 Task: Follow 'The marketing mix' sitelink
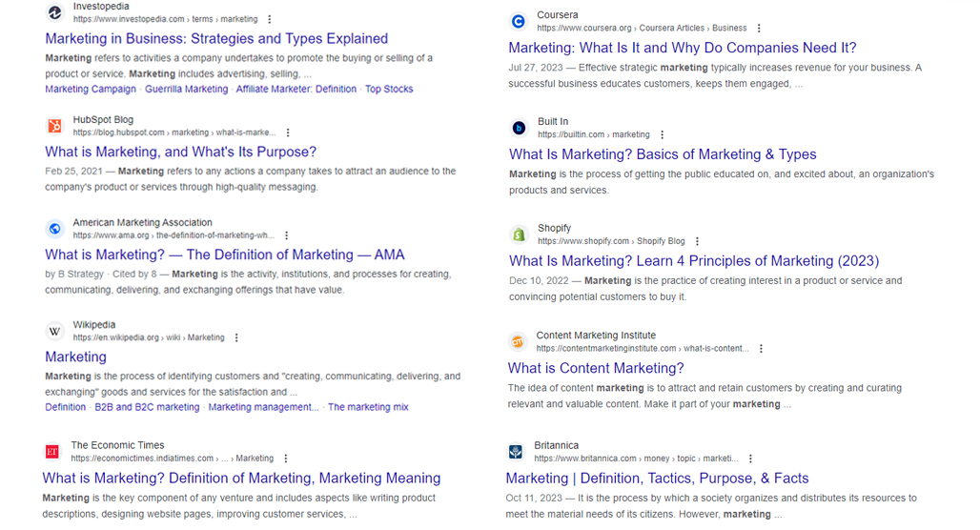click(368, 407)
